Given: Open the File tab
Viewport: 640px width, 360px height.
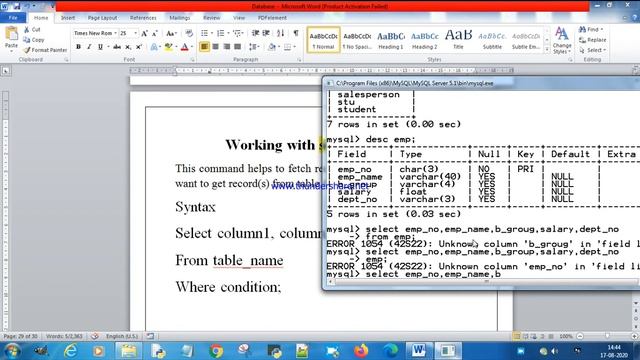Looking at the screenshot, I should tap(13, 18).
